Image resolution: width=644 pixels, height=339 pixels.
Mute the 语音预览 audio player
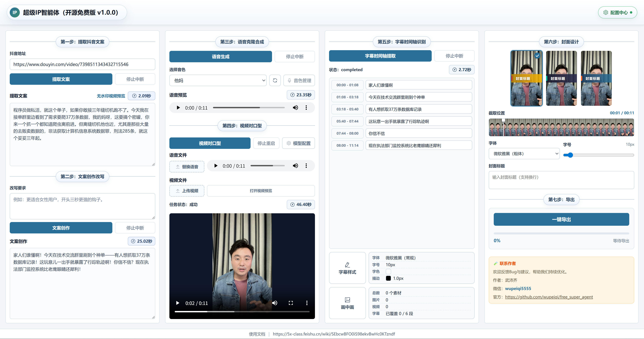click(295, 108)
